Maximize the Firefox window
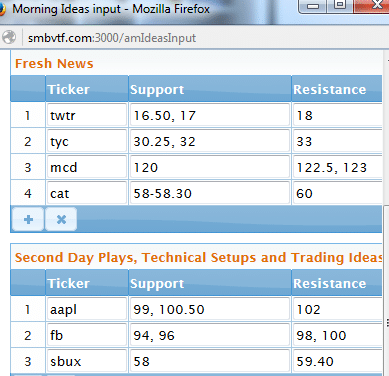This screenshot has width=389, height=376. [339, 6]
